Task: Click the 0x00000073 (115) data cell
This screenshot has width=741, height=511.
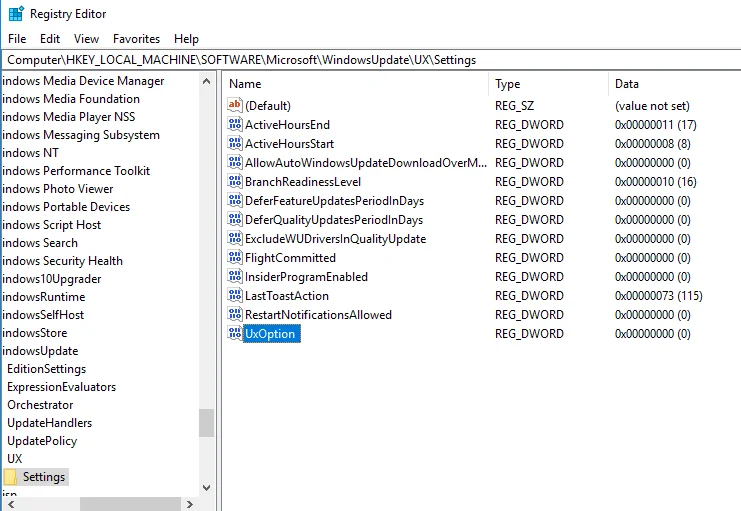Action: coord(658,295)
